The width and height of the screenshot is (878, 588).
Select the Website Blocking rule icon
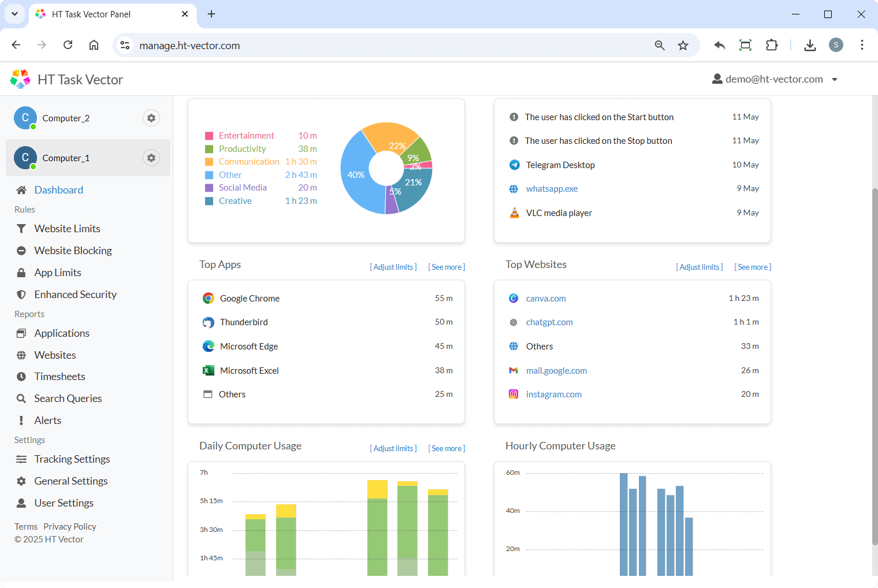pos(21,250)
